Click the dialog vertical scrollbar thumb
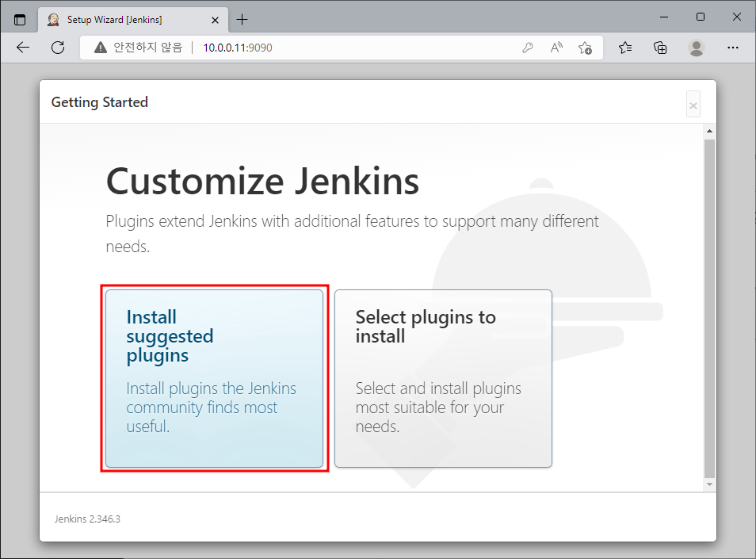 coord(709,308)
